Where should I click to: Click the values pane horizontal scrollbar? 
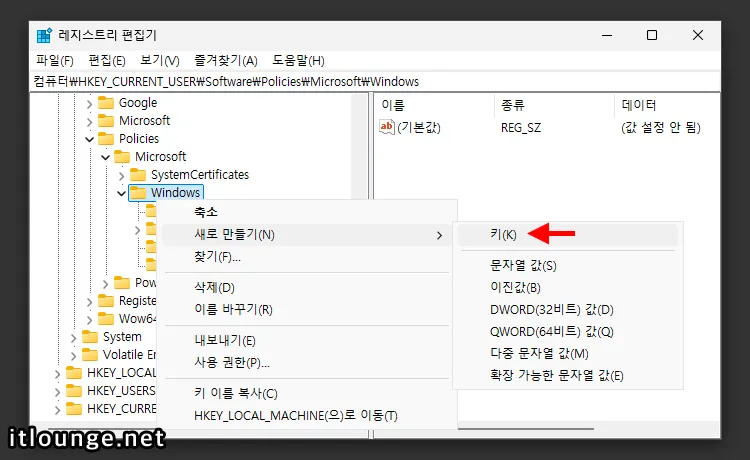[525, 429]
